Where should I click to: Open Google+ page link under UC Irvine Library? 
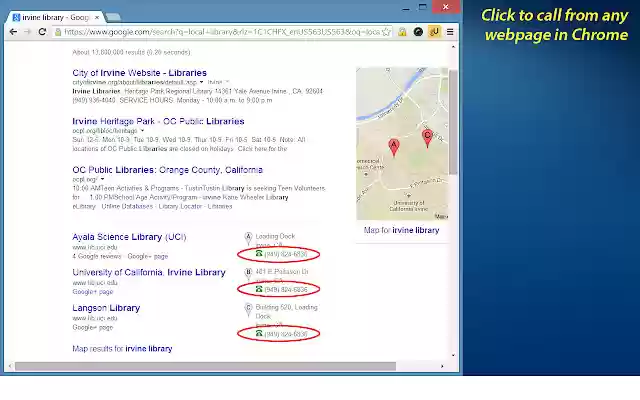93,292
